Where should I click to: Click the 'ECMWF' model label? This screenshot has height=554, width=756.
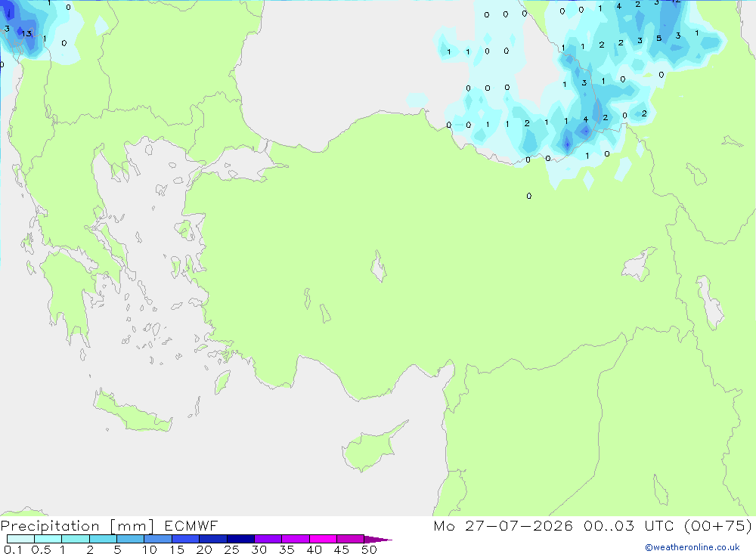191,525
